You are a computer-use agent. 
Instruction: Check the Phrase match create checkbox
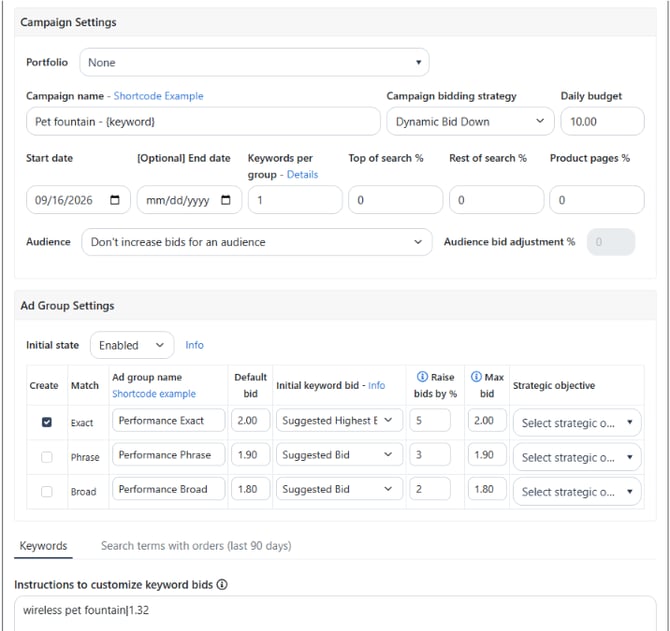tap(47, 457)
